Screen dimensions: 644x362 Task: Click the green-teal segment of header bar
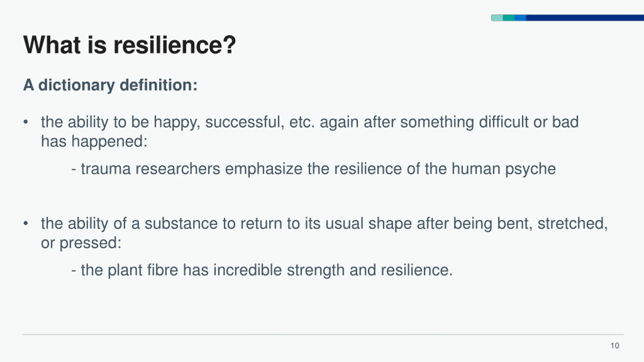tap(509, 18)
